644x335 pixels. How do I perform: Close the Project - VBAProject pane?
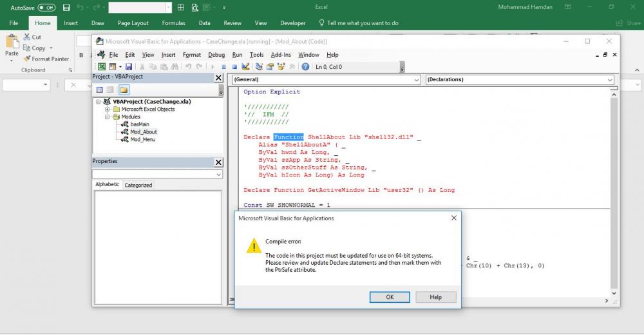coord(218,78)
